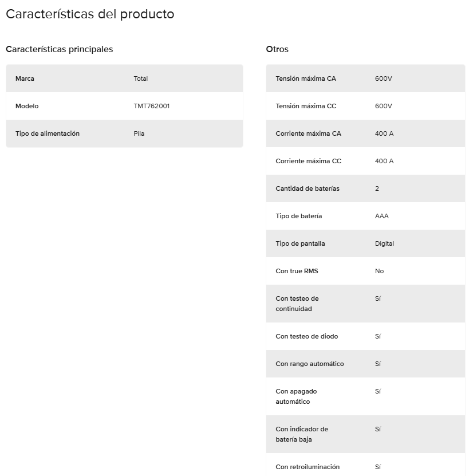Click the "Características principales" section title
This screenshot has width=469, height=476.
[60, 49]
